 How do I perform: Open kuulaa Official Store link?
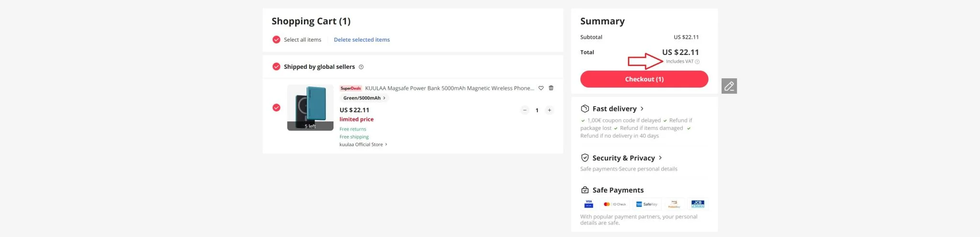click(x=363, y=144)
